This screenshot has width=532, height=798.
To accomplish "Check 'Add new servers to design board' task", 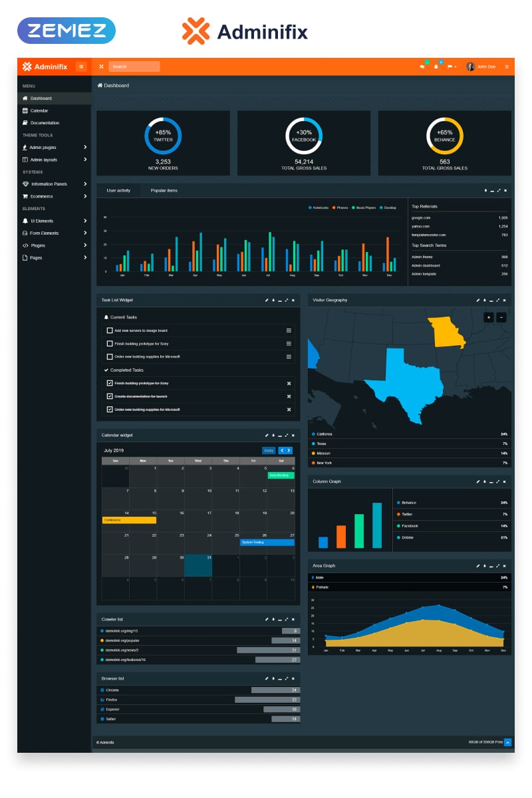I will pos(110,331).
